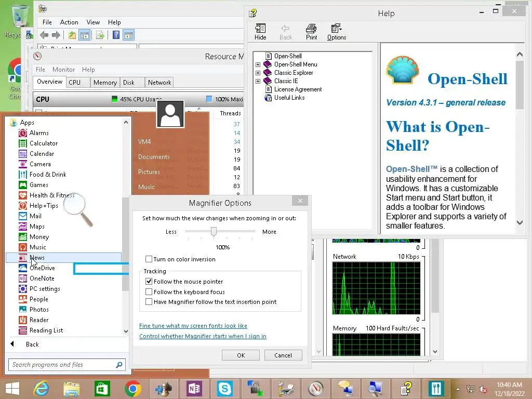Open Fine tune screen fonts link
The height and width of the screenshot is (399, 532).
(x=193, y=326)
